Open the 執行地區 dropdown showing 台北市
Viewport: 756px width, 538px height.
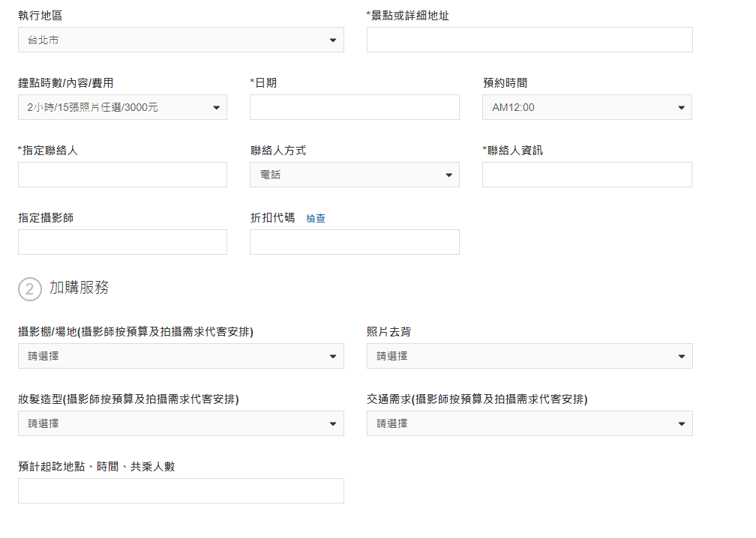coord(181,40)
